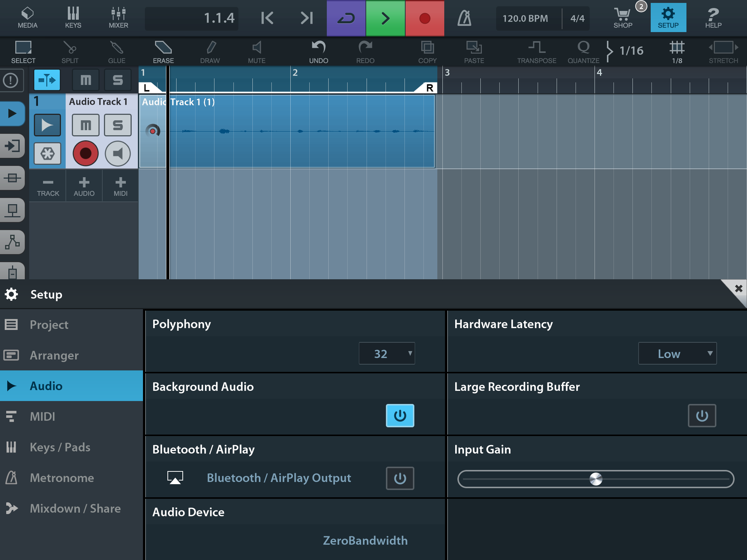747x560 pixels.
Task: Paste the copied event
Action: coord(474,51)
